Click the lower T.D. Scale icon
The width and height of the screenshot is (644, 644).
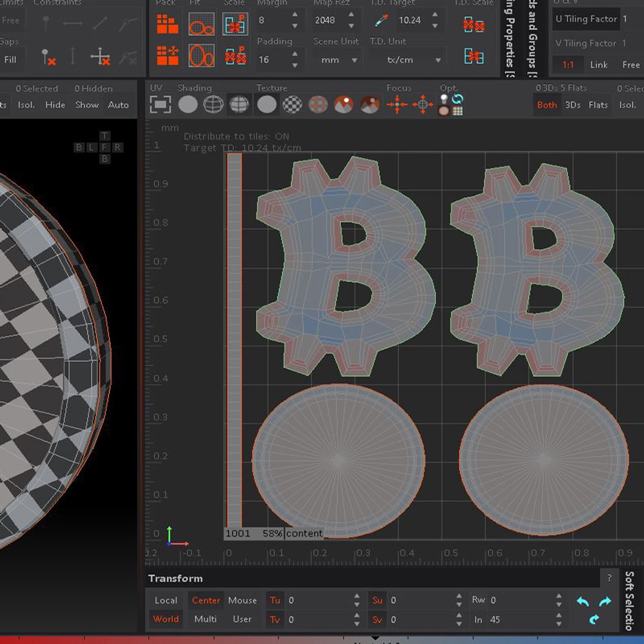click(x=473, y=56)
